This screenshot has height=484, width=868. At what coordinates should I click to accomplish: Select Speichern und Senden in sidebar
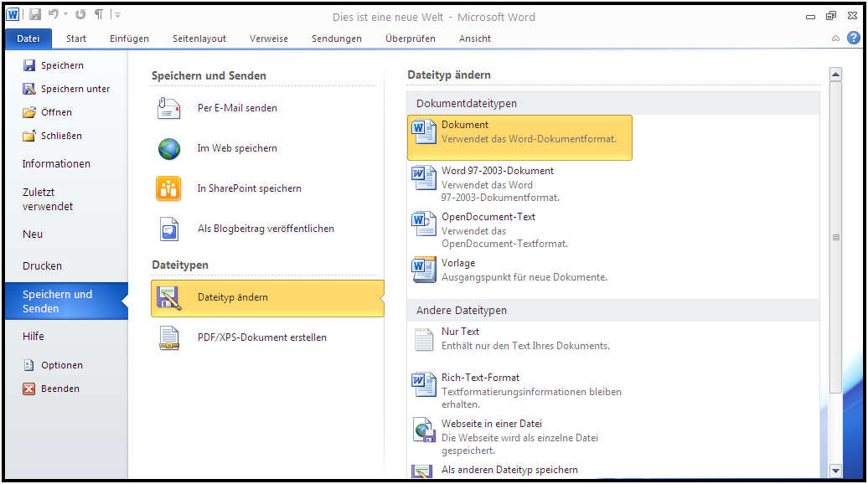[66, 301]
